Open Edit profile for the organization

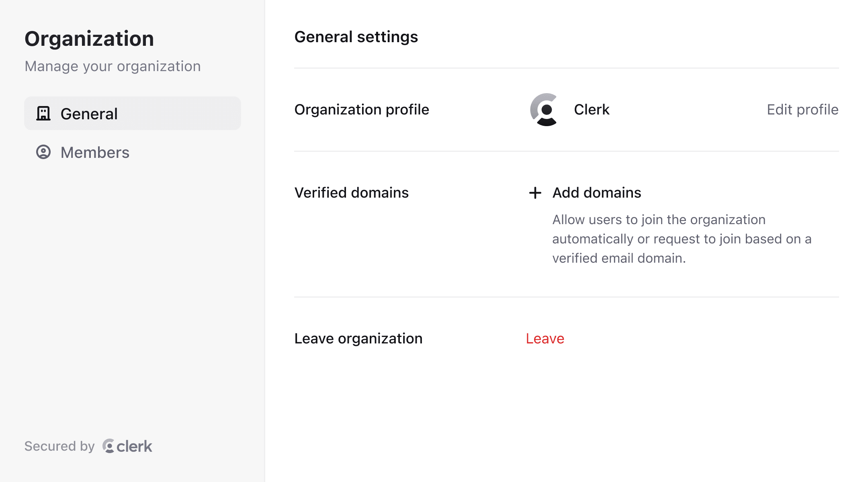802,109
